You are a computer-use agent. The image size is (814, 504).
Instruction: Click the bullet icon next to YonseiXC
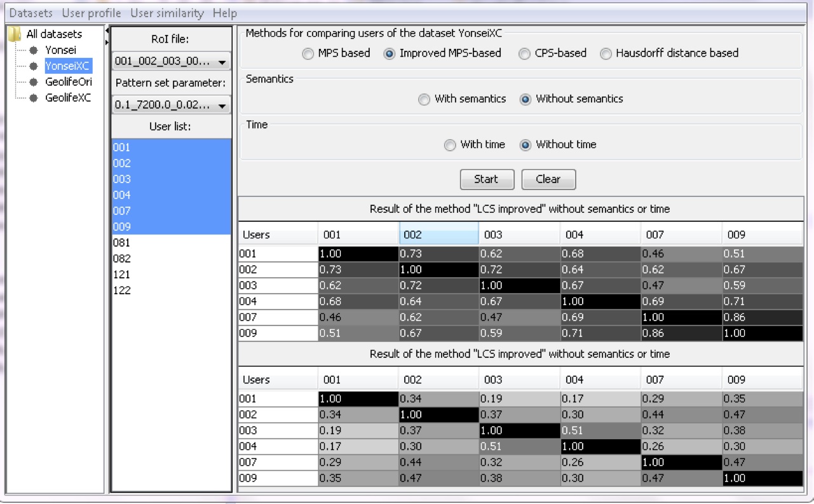(33, 66)
